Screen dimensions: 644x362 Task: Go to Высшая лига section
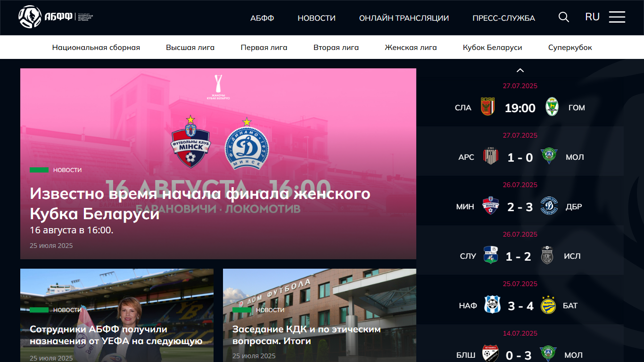pyautogui.click(x=190, y=47)
